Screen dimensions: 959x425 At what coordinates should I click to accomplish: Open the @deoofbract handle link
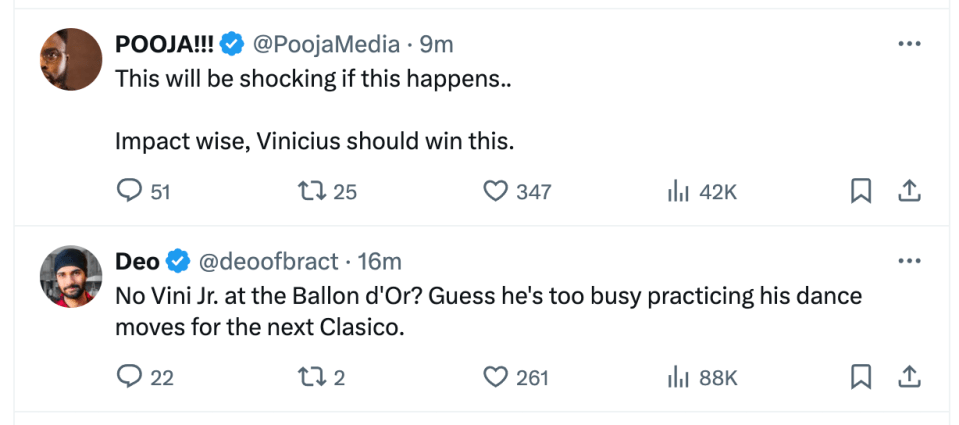point(268,261)
